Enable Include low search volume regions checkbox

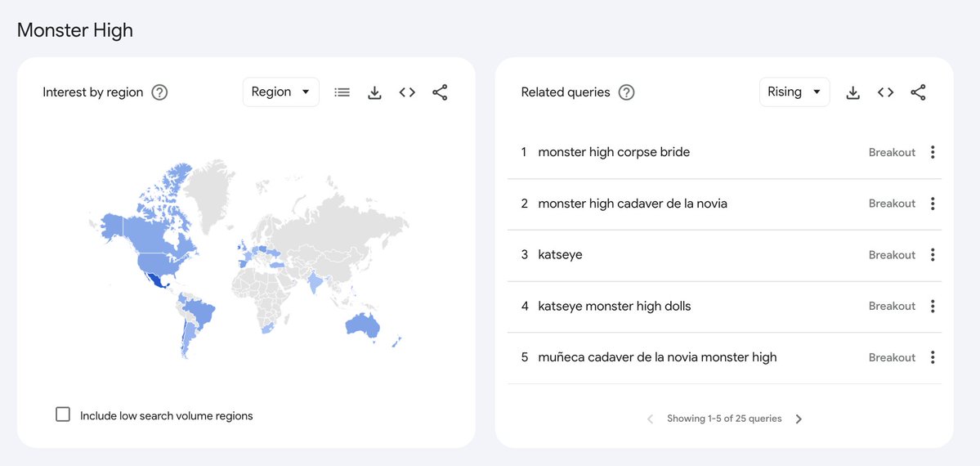pos(63,414)
